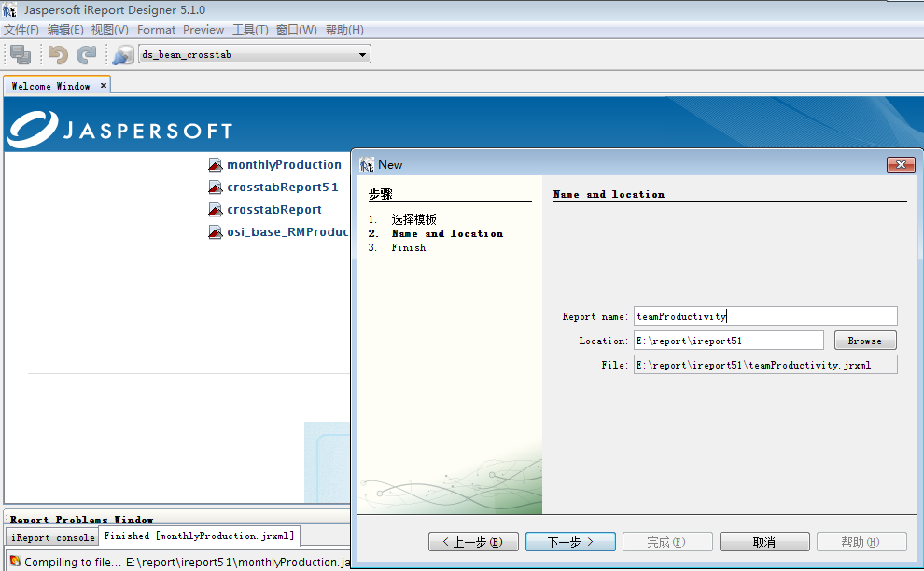Click the monthlyProduction report file icon
Screen dimensions: 924x571
coord(215,165)
